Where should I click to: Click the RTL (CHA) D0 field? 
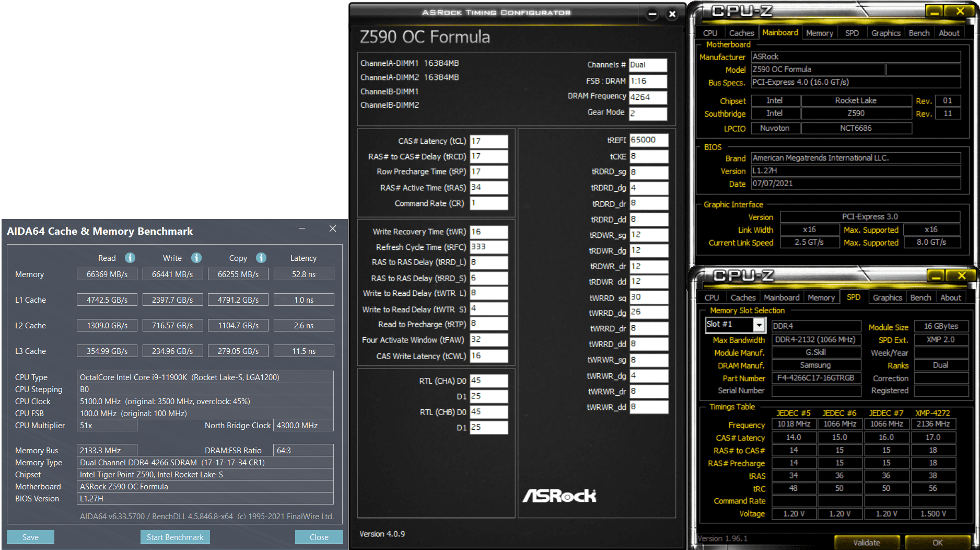click(x=488, y=381)
